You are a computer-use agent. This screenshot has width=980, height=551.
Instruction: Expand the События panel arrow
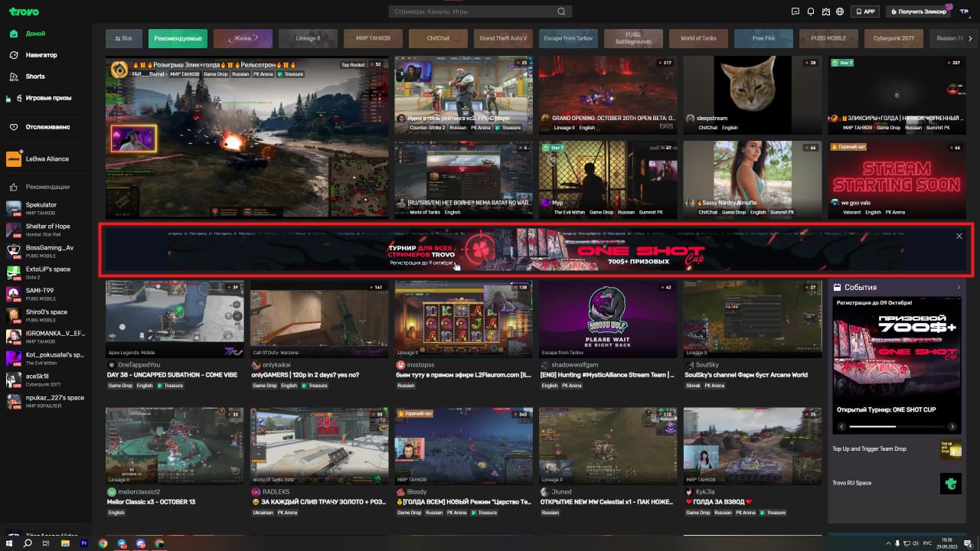pos(958,288)
